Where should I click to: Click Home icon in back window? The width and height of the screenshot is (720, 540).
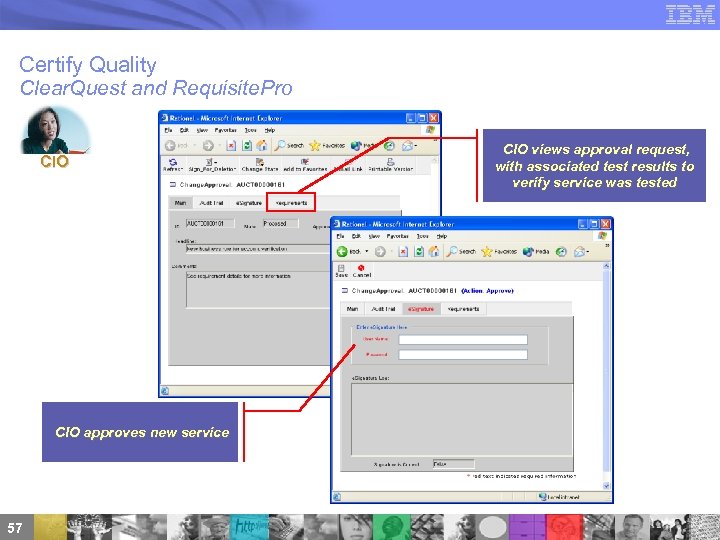[262, 146]
